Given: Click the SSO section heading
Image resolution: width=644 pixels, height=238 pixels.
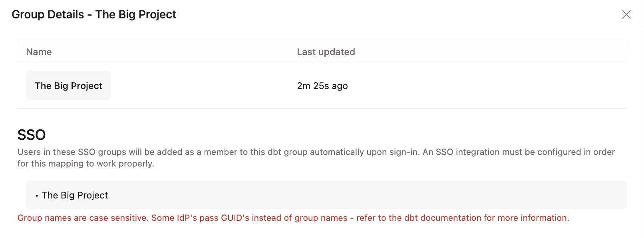Looking at the screenshot, I should pos(31,135).
